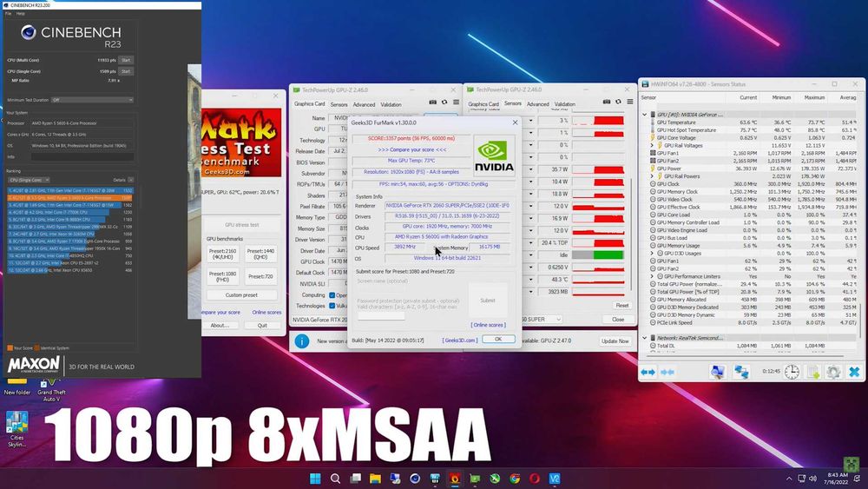Click Start for CPU (Single Core) test
The width and height of the screenshot is (868, 489).
click(x=126, y=71)
